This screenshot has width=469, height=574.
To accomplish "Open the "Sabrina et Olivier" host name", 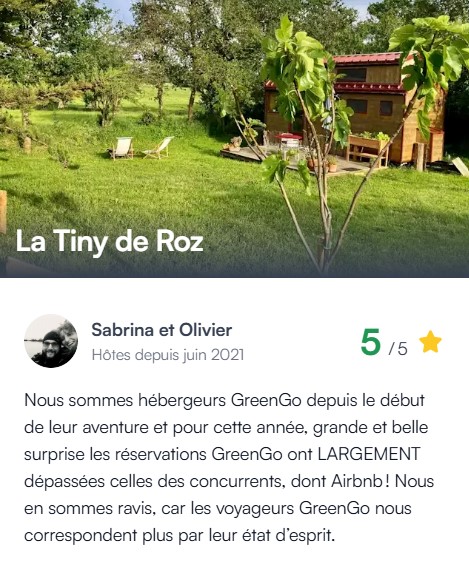I will [161, 330].
